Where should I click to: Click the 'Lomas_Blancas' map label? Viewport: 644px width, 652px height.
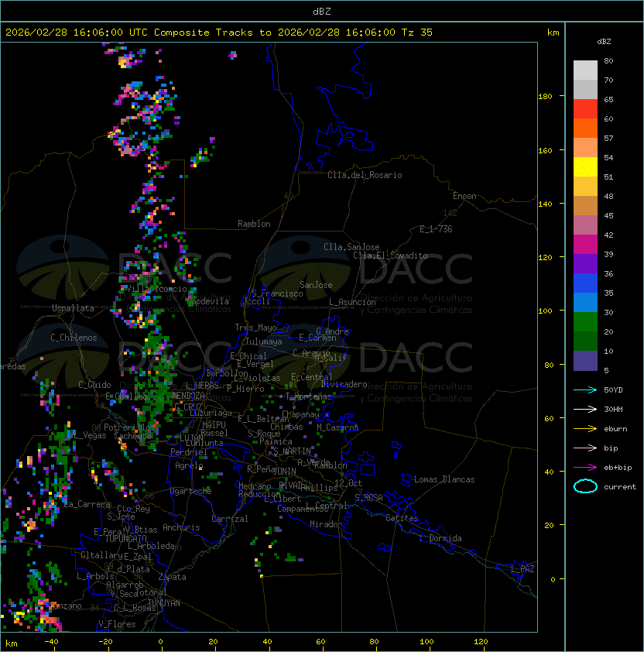point(444,479)
